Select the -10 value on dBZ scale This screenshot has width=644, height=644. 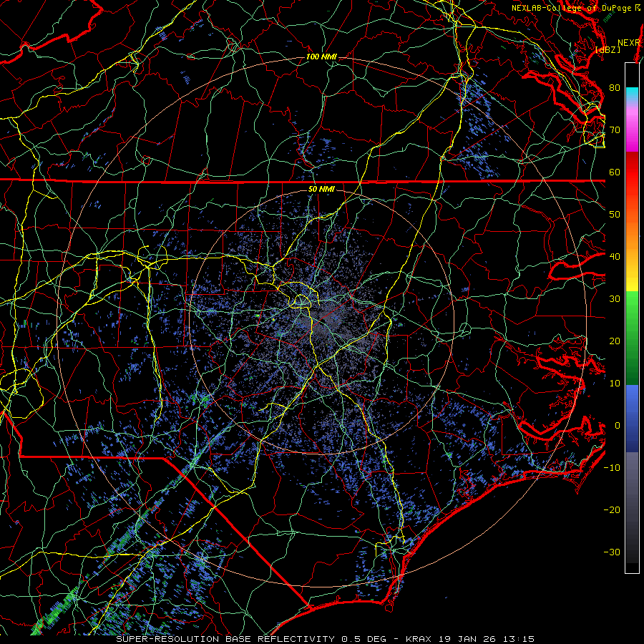[612, 468]
